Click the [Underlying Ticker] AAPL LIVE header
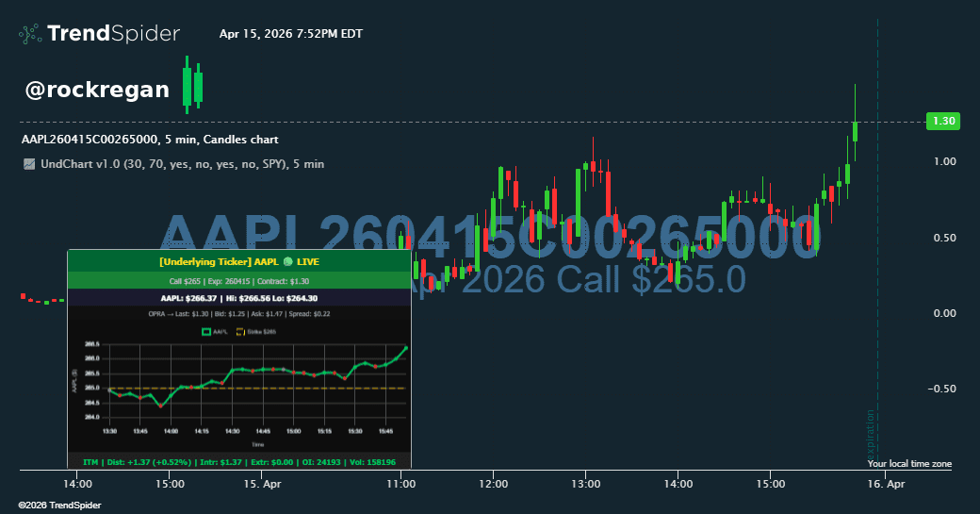Screen dimensions: 980x514 point(239,262)
